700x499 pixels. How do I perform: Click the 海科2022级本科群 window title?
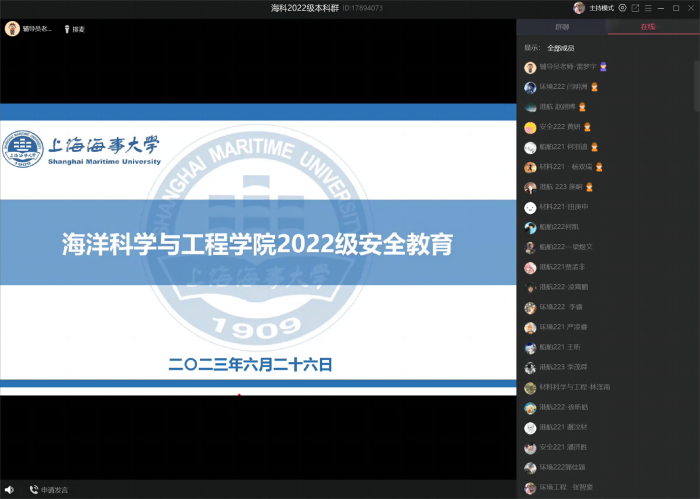304,8
